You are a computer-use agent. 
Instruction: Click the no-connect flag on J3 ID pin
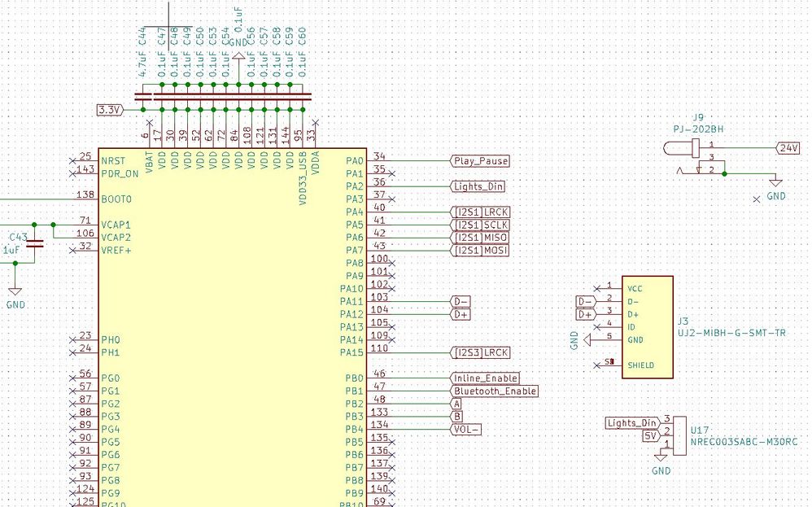pyautogui.click(x=596, y=327)
